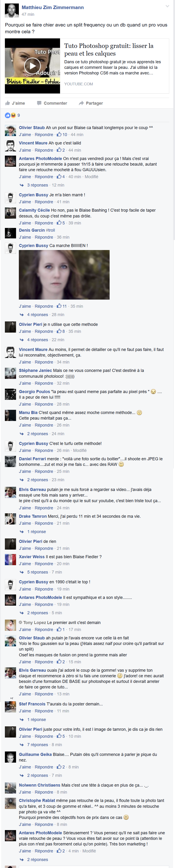Open reaction icons showing 9 reactions

[10, 115]
